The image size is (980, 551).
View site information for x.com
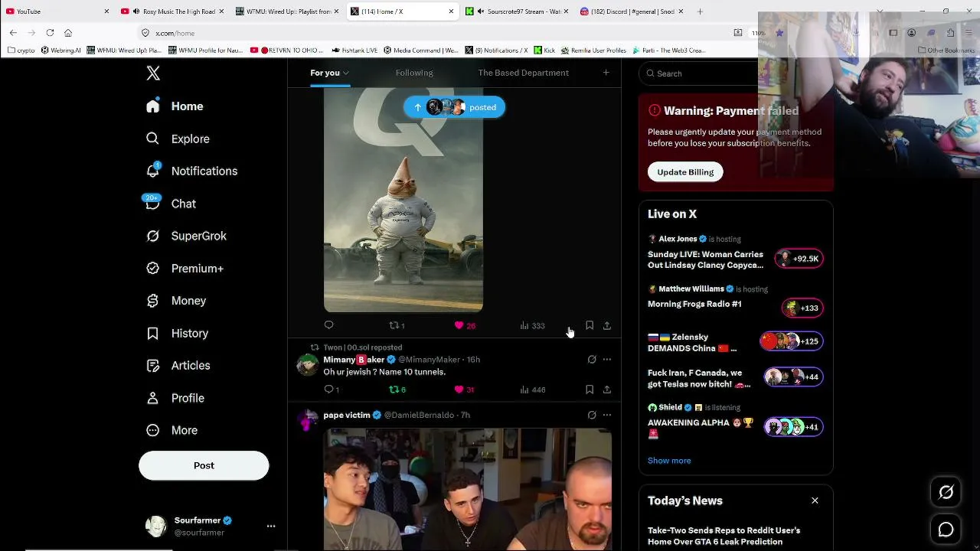click(145, 33)
